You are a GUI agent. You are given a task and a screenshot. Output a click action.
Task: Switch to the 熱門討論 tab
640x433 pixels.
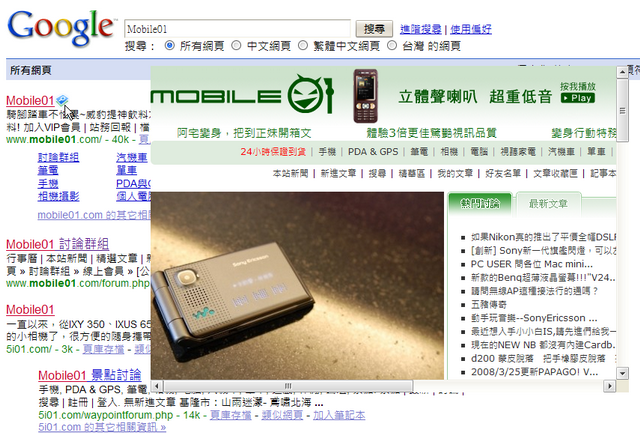pyautogui.click(x=480, y=204)
